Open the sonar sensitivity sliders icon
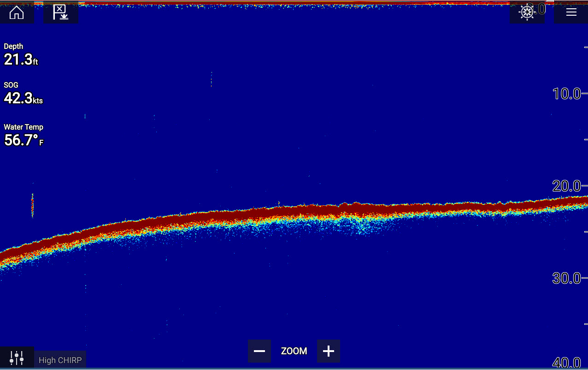The image size is (588, 370). pyautogui.click(x=17, y=358)
